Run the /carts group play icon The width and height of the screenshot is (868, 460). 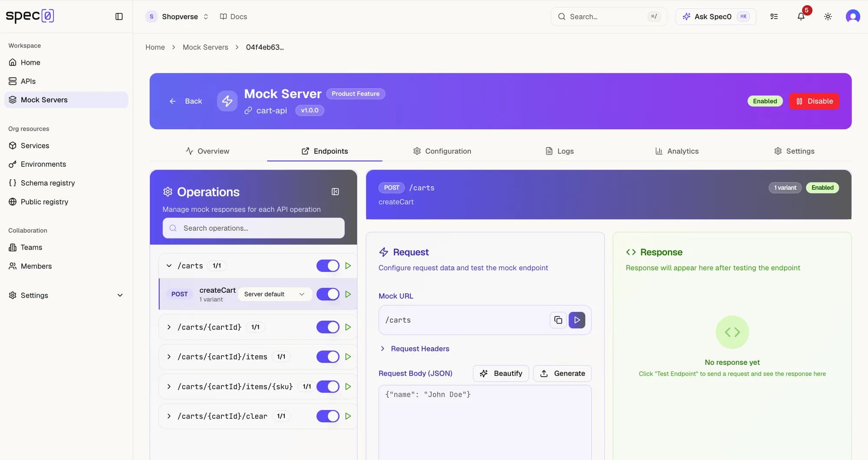tap(348, 265)
